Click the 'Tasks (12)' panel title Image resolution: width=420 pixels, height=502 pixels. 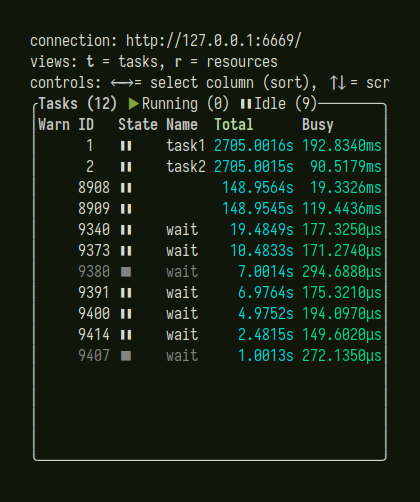(x=78, y=104)
